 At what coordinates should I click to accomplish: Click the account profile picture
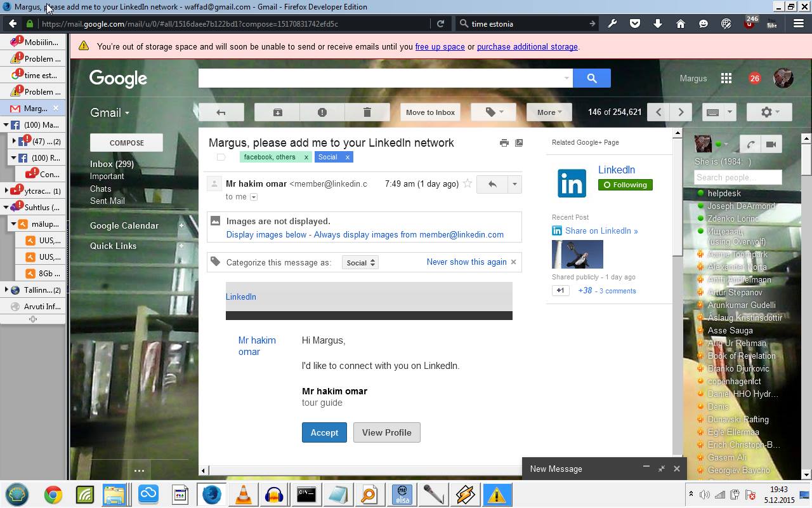coord(783,78)
